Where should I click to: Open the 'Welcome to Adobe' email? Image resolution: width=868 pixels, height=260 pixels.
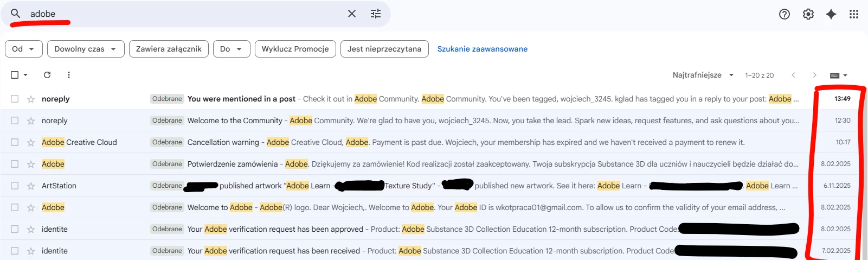[x=434, y=207]
